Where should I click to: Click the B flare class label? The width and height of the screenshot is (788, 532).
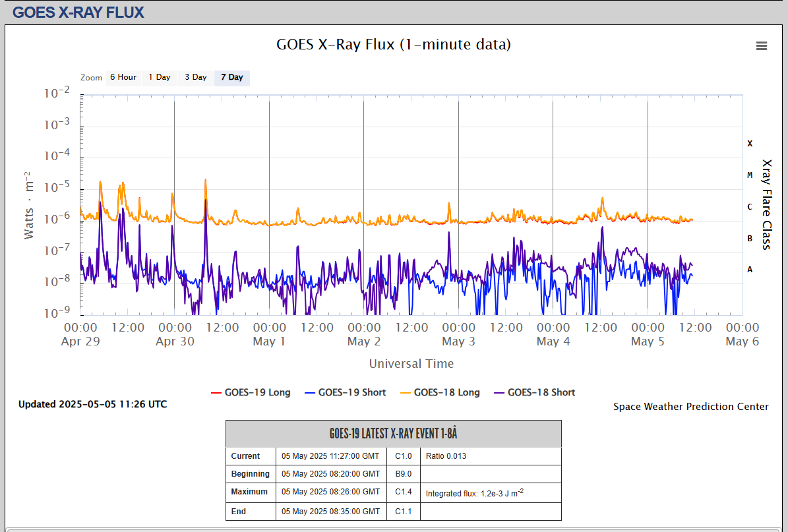click(x=750, y=239)
